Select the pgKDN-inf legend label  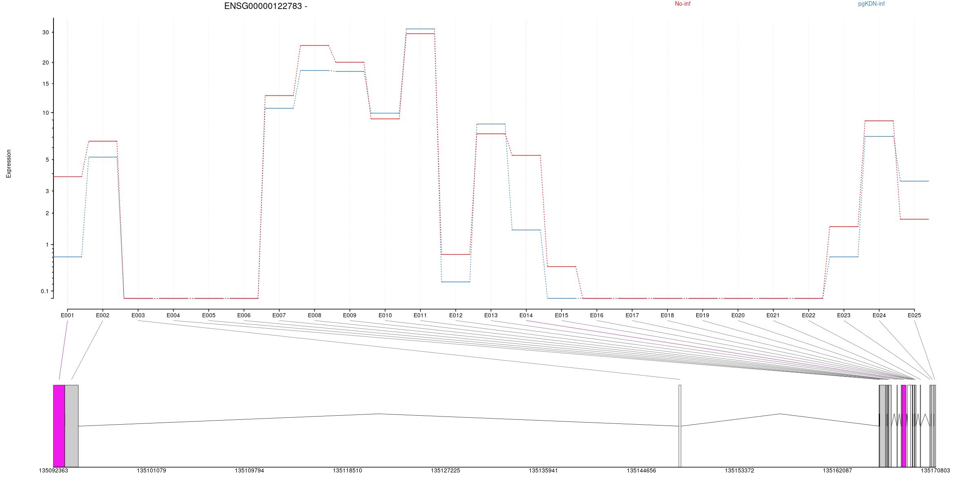[871, 4]
